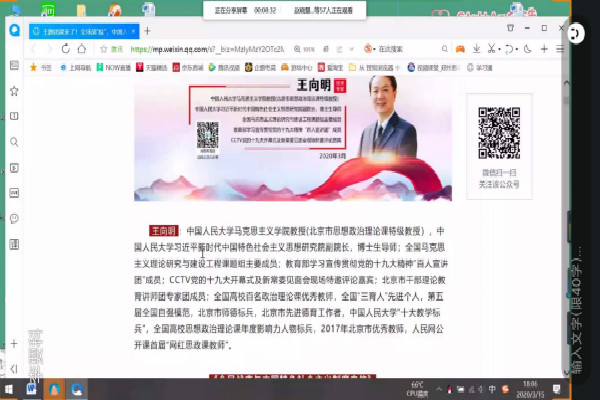Collapse the left sidebar arrow
Image resolution: width=600 pixels, height=400 pixels.
pos(14,369)
